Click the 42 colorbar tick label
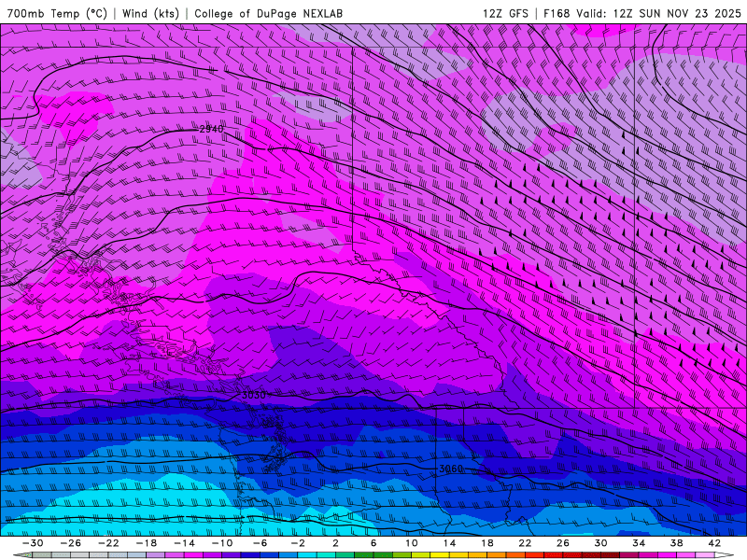The image size is (747, 560). coord(714,543)
